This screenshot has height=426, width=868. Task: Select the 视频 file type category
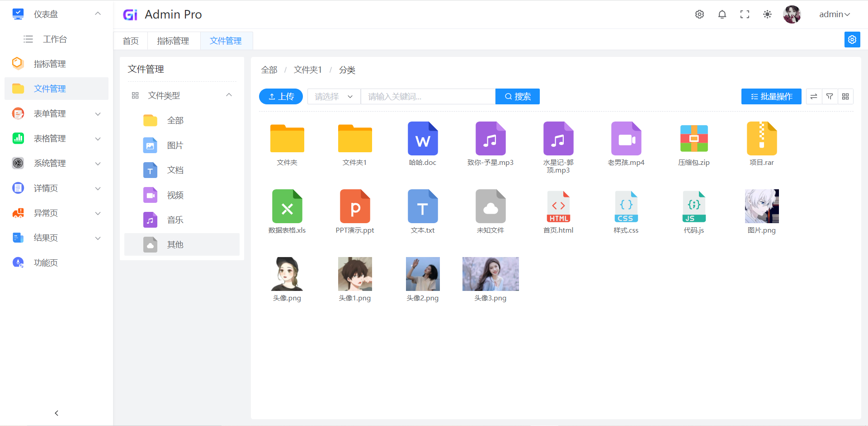click(175, 195)
